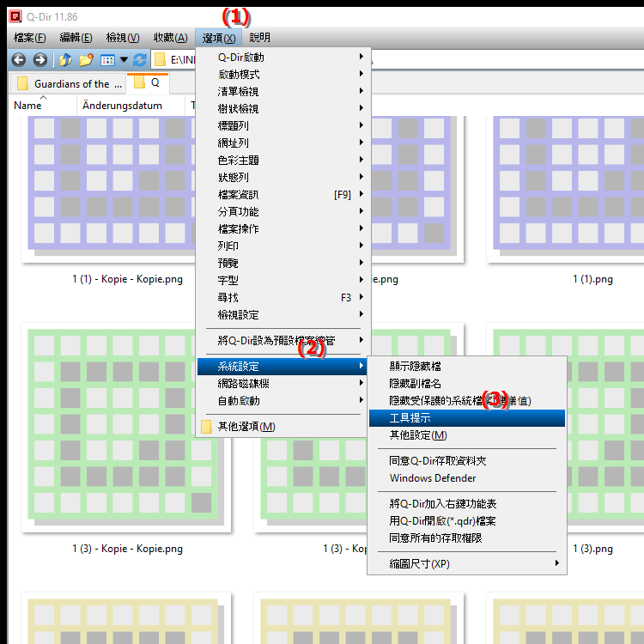Select 系統設定 menu entry
644x644 pixels.
coord(283,367)
